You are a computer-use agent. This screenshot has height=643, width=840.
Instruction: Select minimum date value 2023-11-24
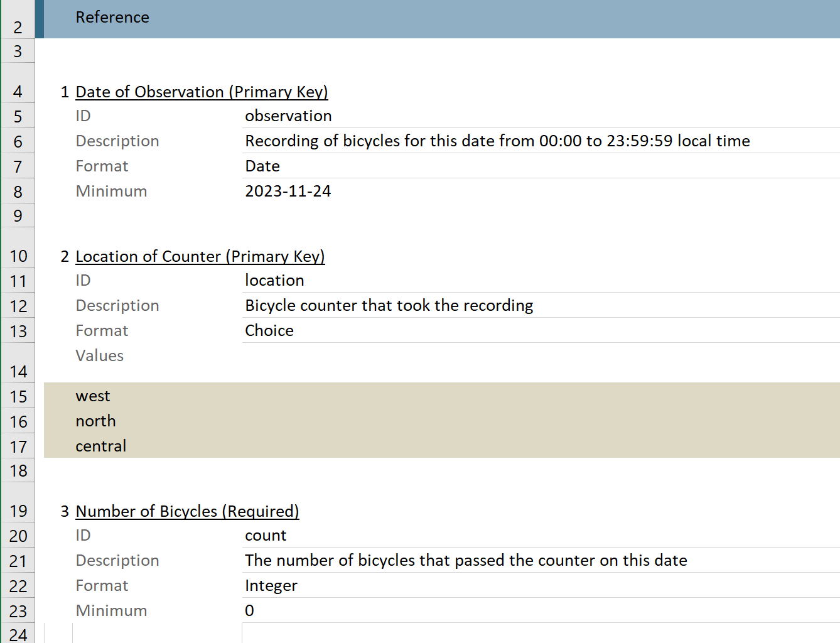288,192
